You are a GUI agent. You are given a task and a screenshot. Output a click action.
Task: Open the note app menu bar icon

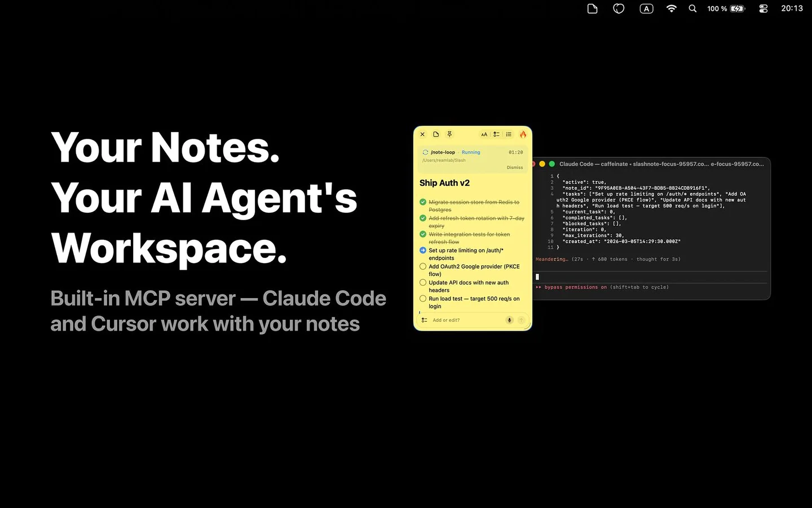point(592,8)
